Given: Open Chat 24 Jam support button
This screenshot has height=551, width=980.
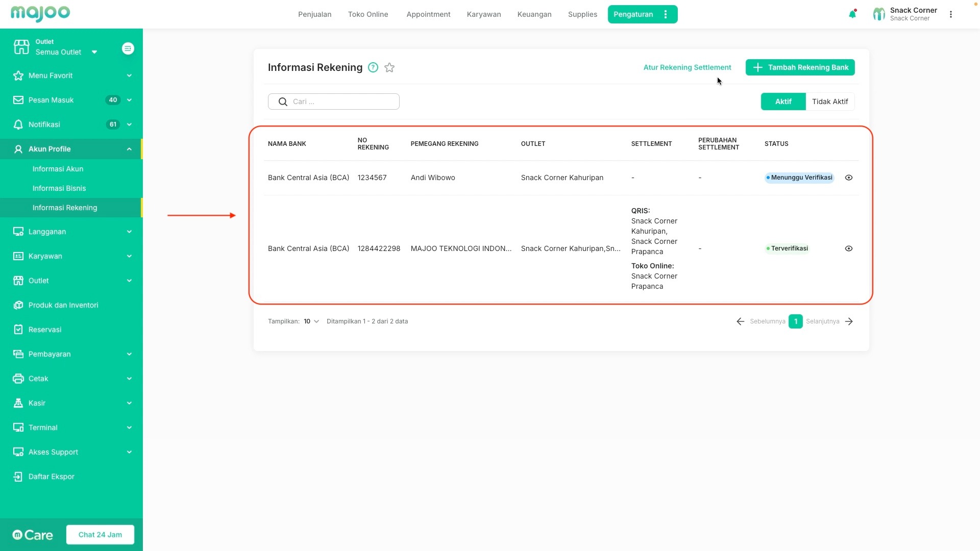Looking at the screenshot, I should point(100,535).
